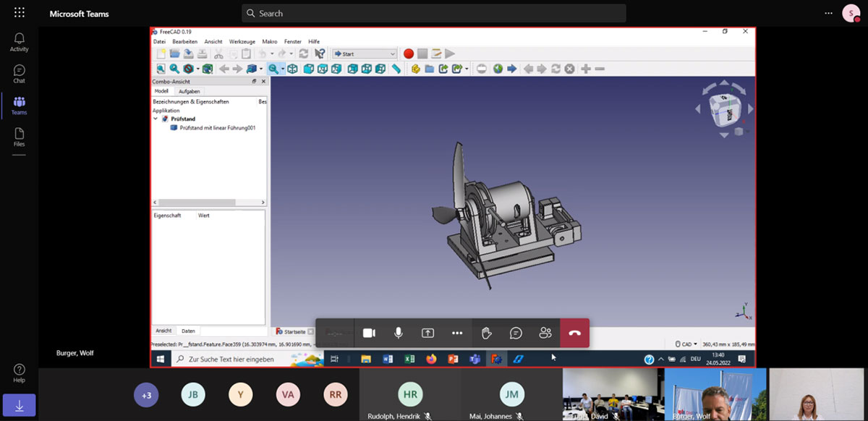The height and width of the screenshot is (421, 868).
Task: Open more actions in meeting controls
Action: click(457, 333)
